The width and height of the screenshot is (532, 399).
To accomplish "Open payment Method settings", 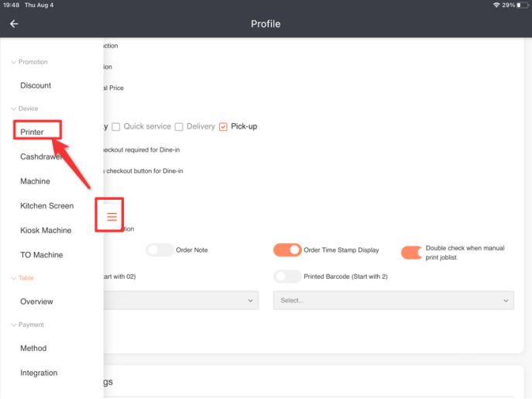I will click(x=33, y=349).
